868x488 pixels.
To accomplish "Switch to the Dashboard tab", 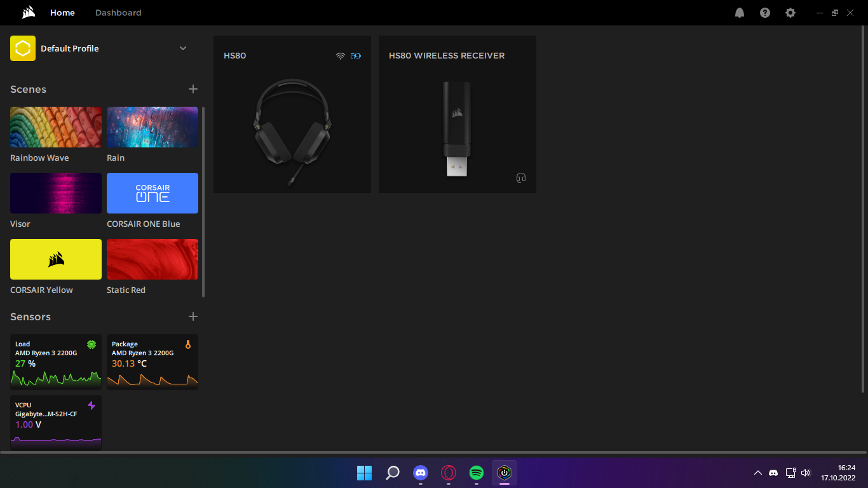I will (118, 13).
